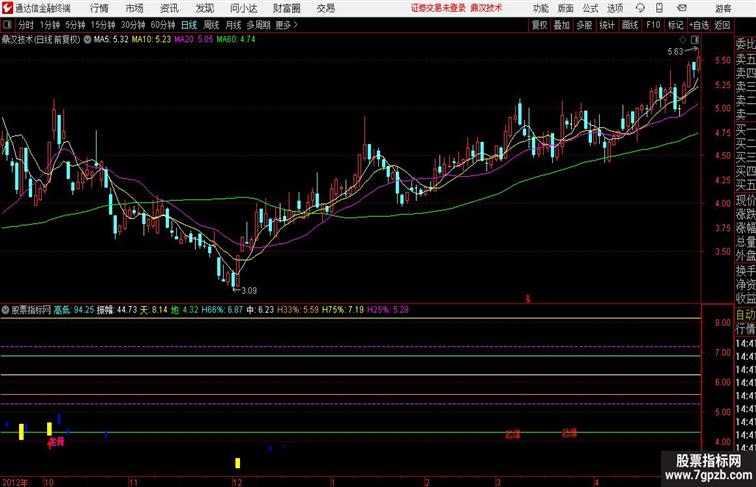The width and height of the screenshot is (756, 487).
Task: Click the 多股 multi-stock button
Action: pyautogui.click(x=584, y=25)
